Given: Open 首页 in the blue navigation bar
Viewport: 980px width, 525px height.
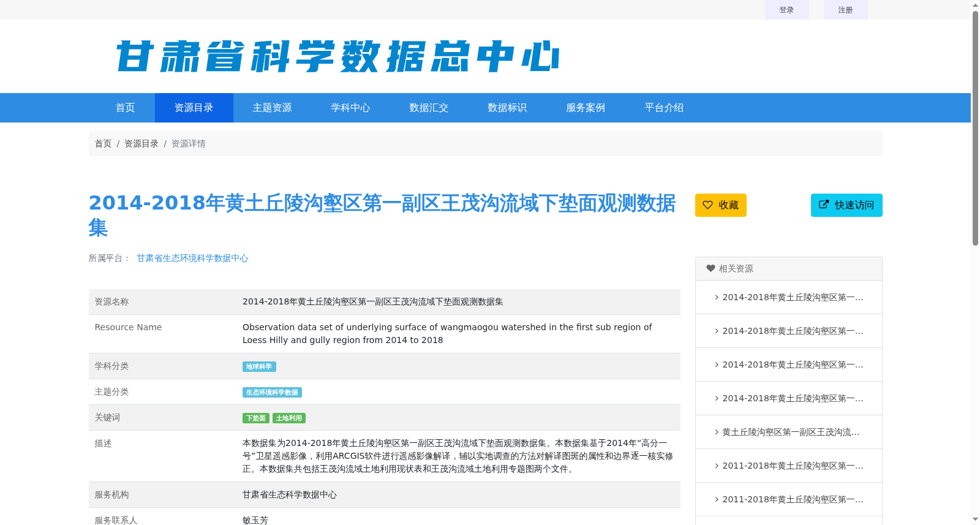Looking at the screenshot, I should (x=126, y=108).
